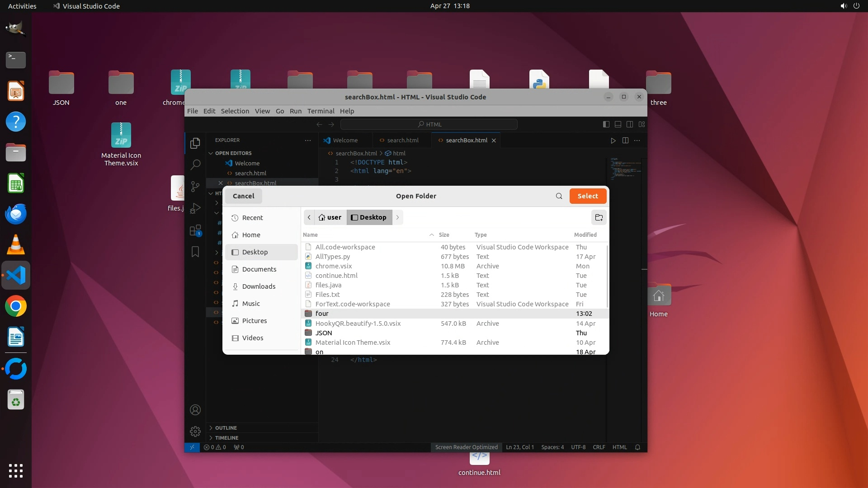Image resolution: width=868 pixels, height=488 pixels.
Task: Click search icon in Open Folder dialog
Action: pyautogui.click(x=559, y=196)
